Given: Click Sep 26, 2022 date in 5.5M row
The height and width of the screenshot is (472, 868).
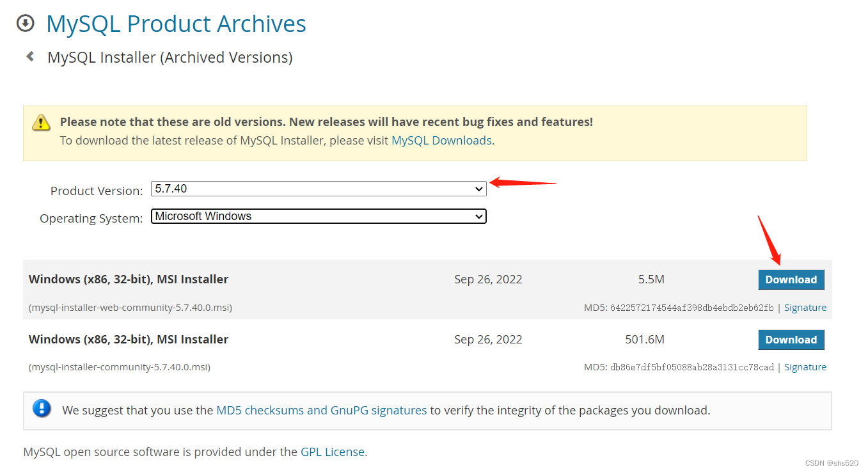Looking at the screenshot, I should click(488, 279).
